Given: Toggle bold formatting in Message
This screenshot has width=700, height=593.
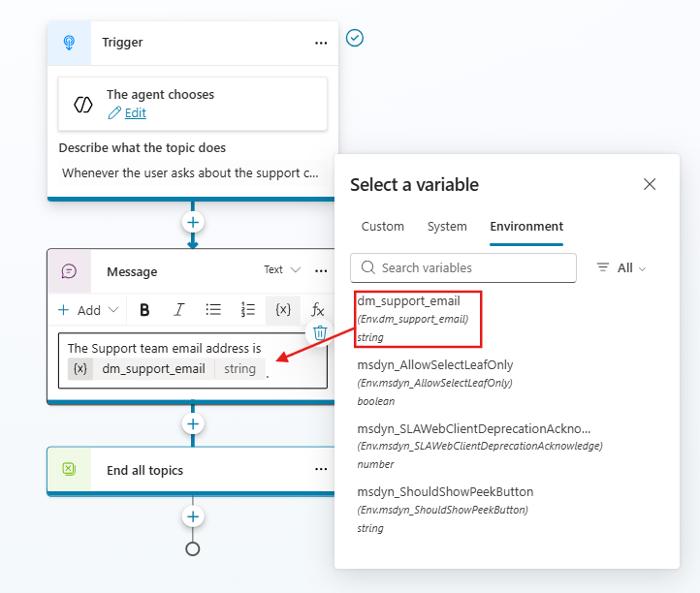Looking at the screenshot, I should click(x=144, y=310).
